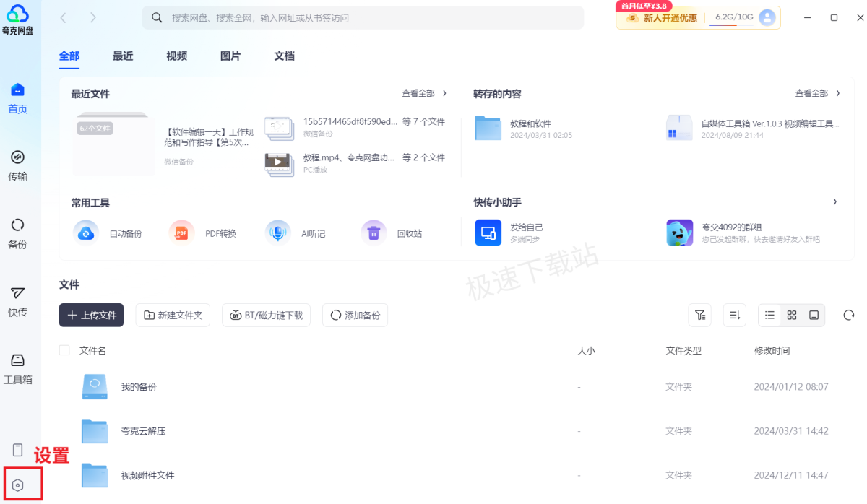Image resolution: width=867 pixels, height=504 pixels.
Task: Go to 首页 in the sidebar
Action: click(x=17, y=98)
